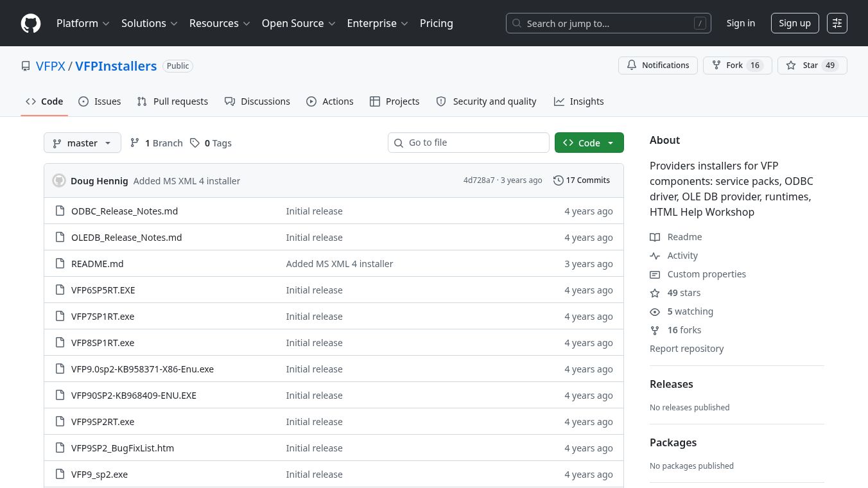The image size is (868, 488).
Task: Click the Notifications bell button
Action: point(658,65)
